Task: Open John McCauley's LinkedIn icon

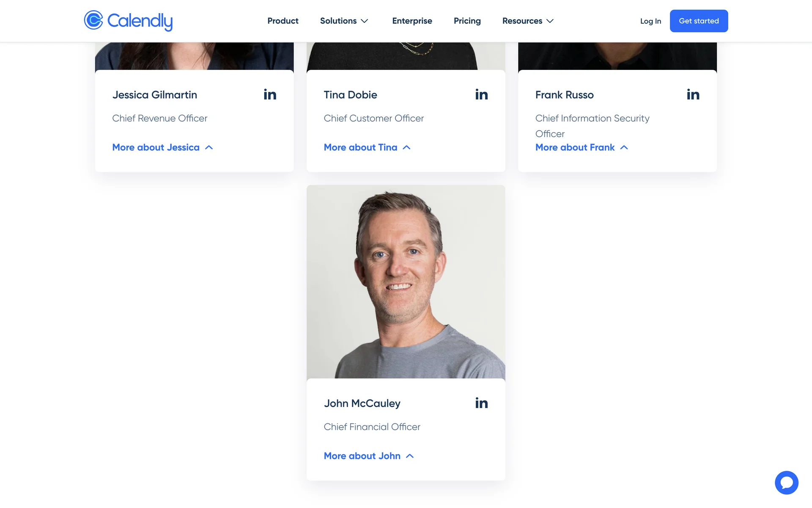Action: (481, 403)
